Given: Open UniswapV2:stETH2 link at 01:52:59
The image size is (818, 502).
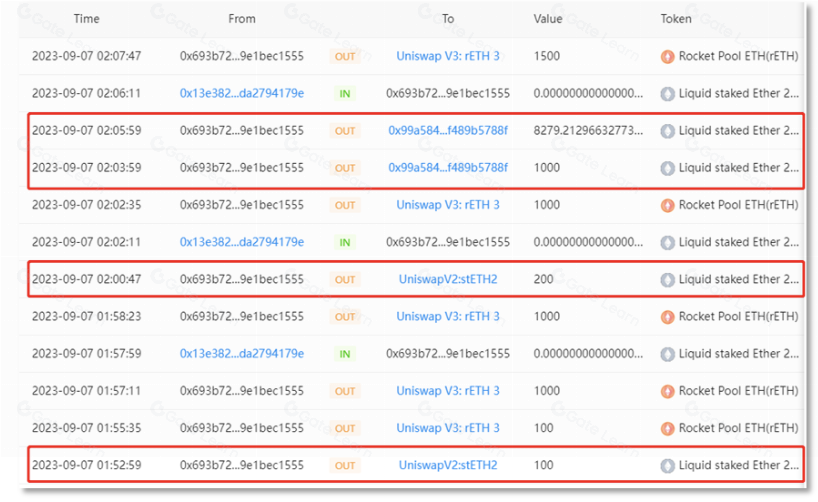Looking at the screenshot, I should 448,465.
